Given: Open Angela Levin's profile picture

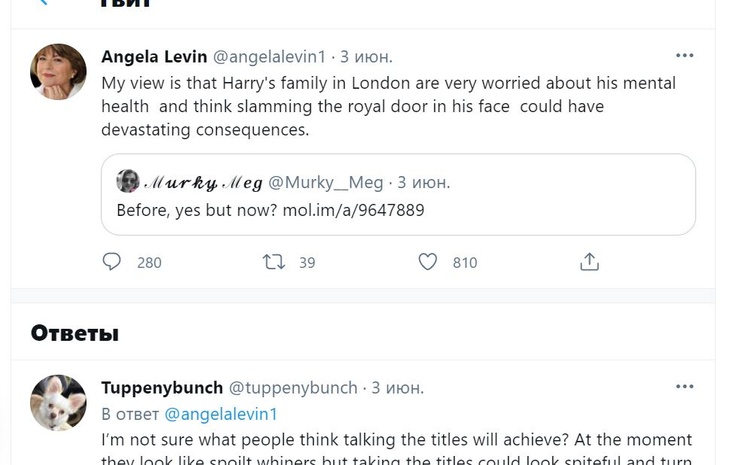Looking at the screenshot, I should coord(59,72).
